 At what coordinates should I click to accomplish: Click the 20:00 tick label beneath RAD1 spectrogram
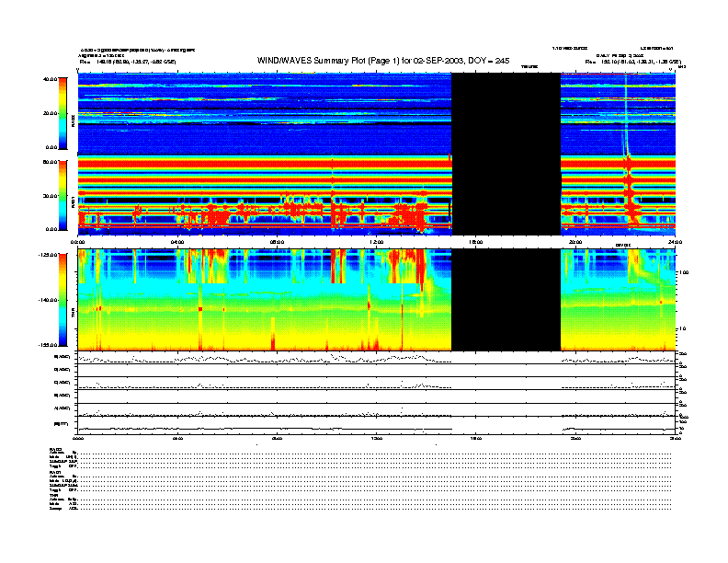[x=575, y=242]
